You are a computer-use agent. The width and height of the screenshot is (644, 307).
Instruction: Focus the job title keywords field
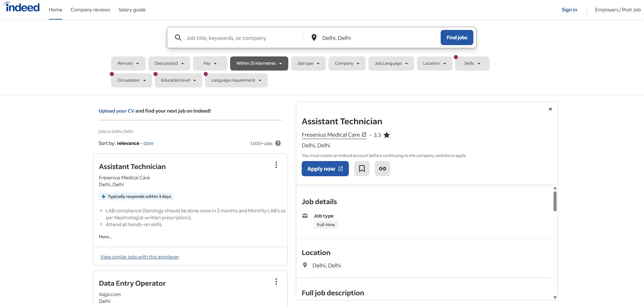[242, 38]
